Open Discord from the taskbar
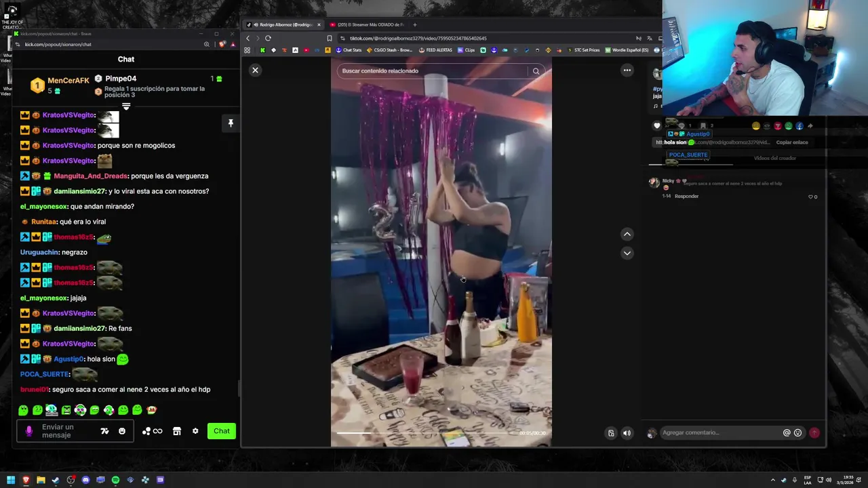Screen dimensions: 868x488 click(x=85, y=480)
